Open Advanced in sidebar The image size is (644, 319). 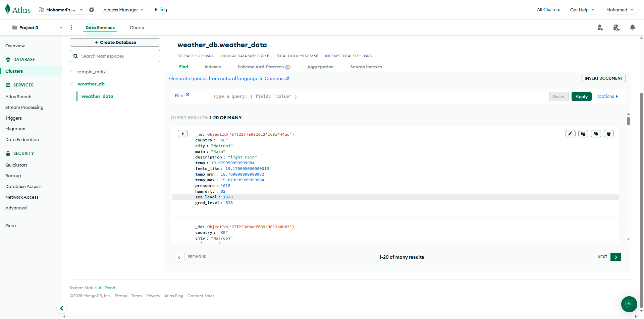click(x=16, y=208)
